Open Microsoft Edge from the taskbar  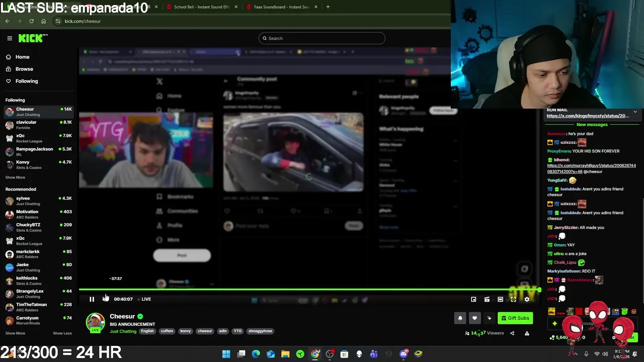(x=256, y=354)
